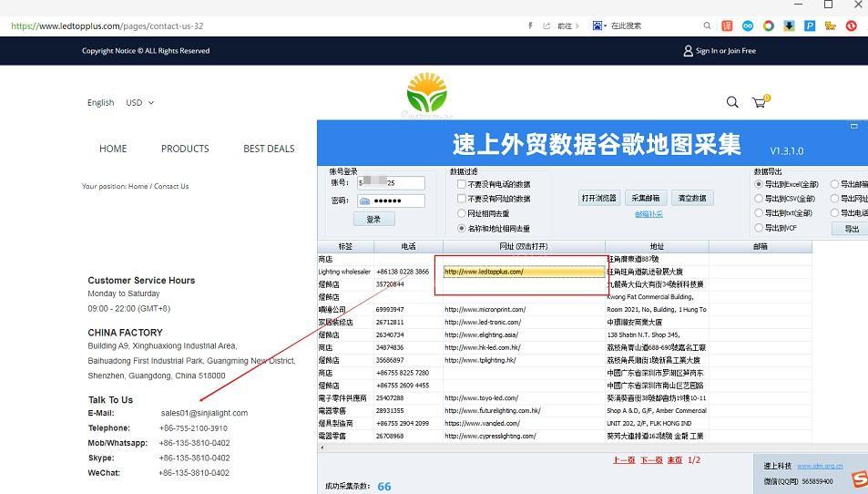
Task: Open the colorful ring extension icon
Action: pos(769,26)
